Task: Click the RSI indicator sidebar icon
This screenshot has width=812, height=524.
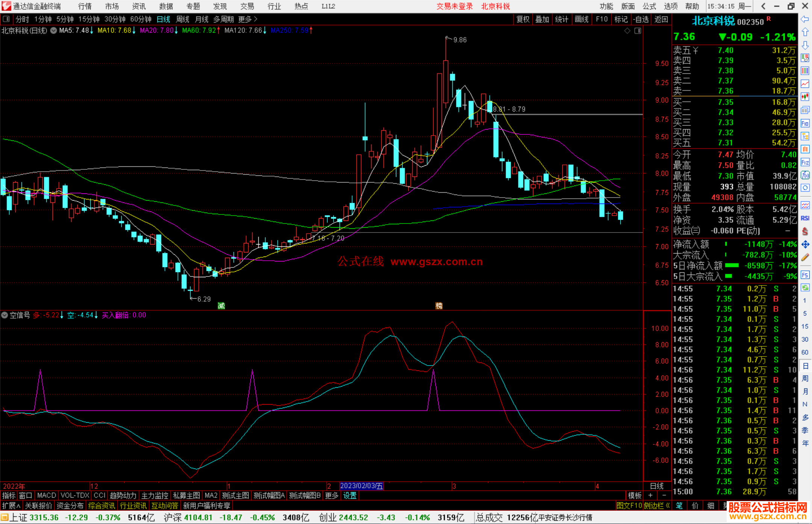Action: (x=805, y=218)
